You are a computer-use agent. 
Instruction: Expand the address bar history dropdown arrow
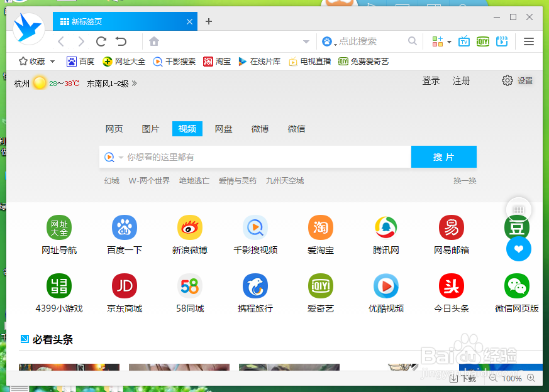[306, 42]
